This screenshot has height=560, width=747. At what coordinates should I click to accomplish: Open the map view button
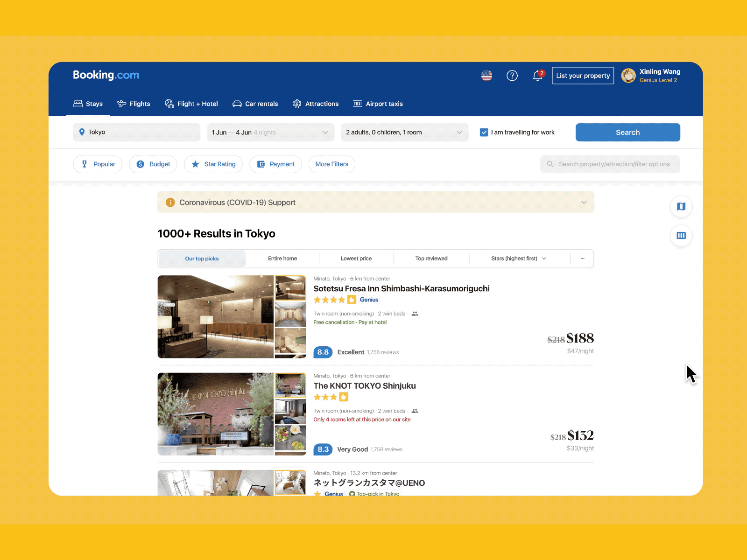point(681,206)
